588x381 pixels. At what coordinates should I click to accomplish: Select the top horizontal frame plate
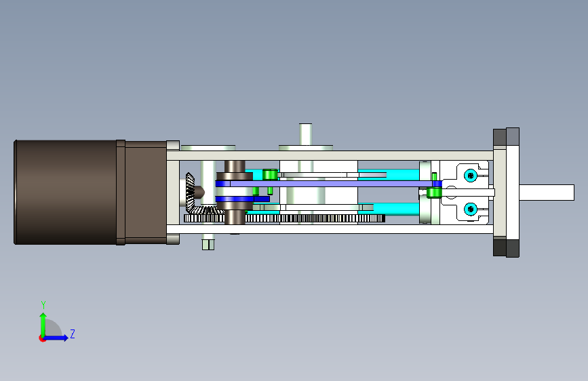point(330,156)
